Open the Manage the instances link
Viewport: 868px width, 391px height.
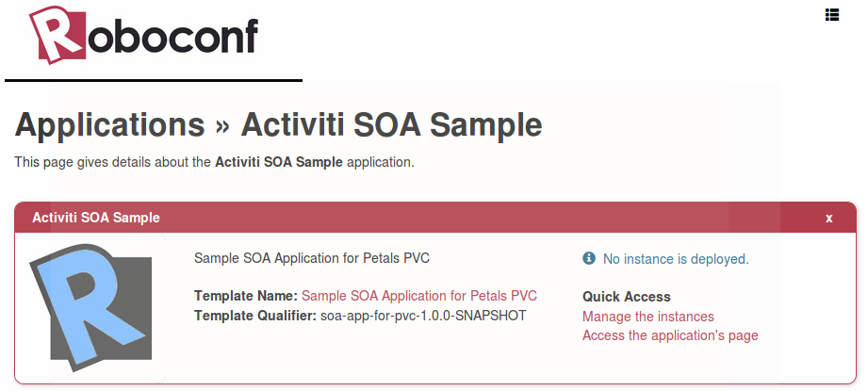point(648,317)
